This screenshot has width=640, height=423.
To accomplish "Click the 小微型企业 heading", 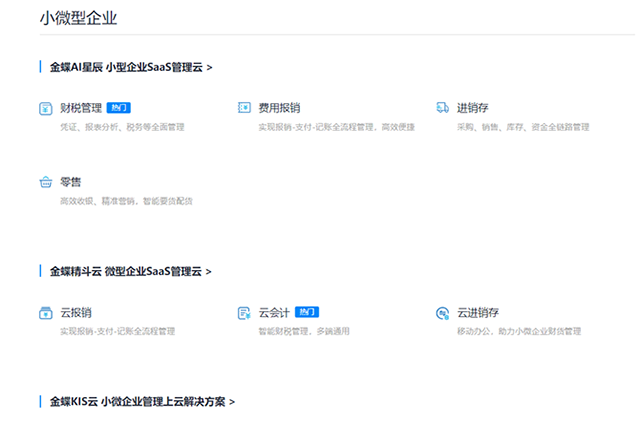I will [78, 18].
